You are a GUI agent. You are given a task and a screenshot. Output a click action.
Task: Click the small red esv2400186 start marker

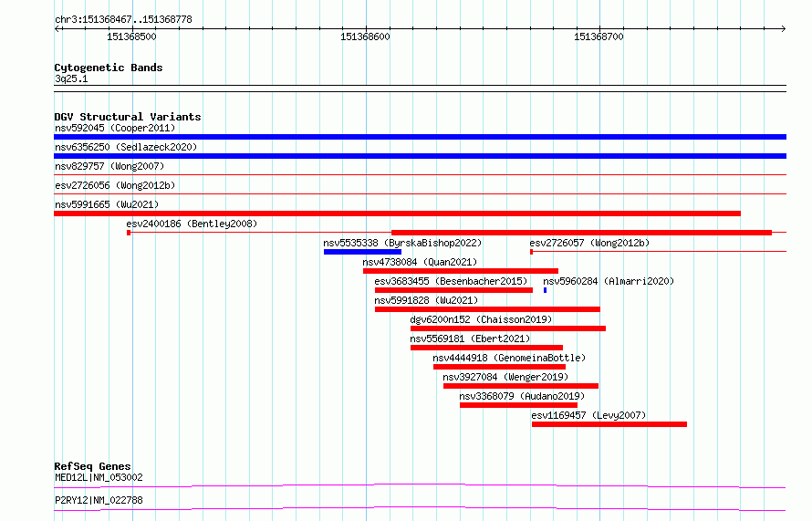(129, 233)
